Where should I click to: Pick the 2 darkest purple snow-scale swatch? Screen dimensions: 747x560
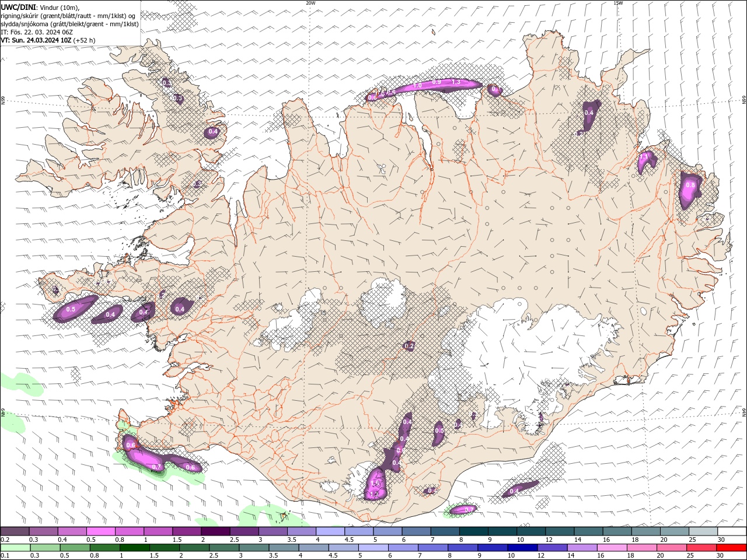tap(215, 531)
